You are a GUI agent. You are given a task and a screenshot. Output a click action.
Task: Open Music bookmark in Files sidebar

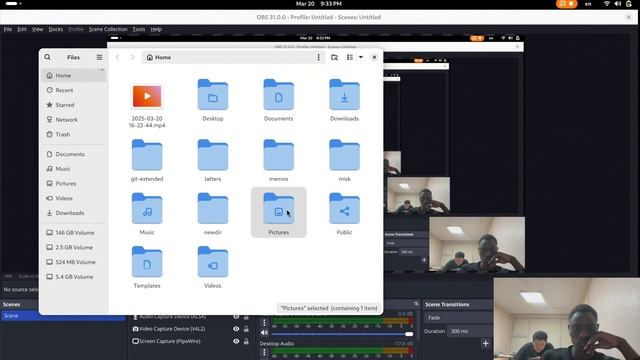tap(73, 169)
